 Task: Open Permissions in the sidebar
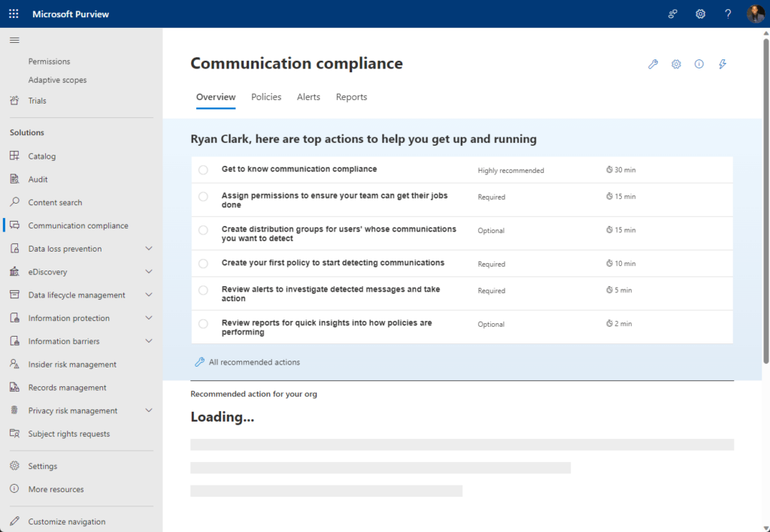pos(49,62)
